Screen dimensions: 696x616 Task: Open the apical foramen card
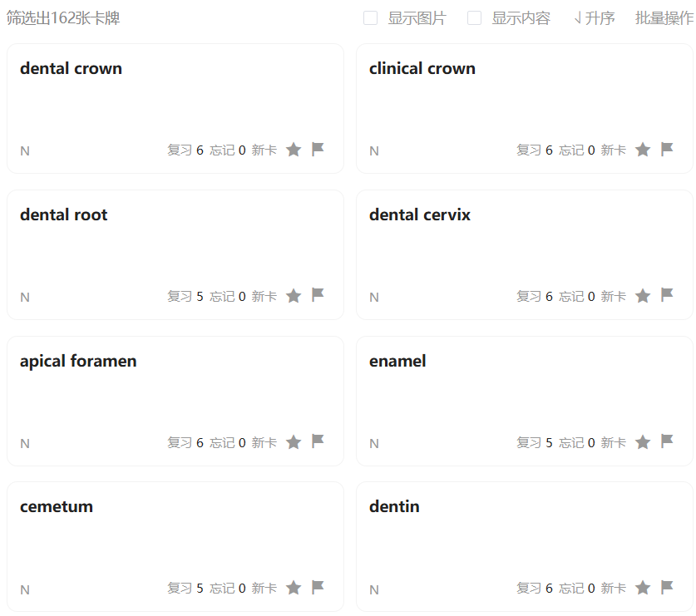coord(175,401)
